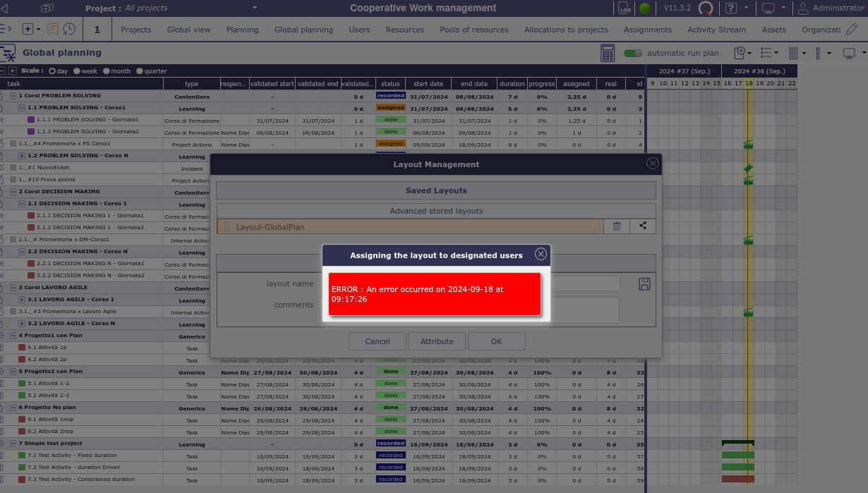The image size is (868, 493).
Task: Click the pencil edit icon in the menu bar
Action: pos(852,30)
